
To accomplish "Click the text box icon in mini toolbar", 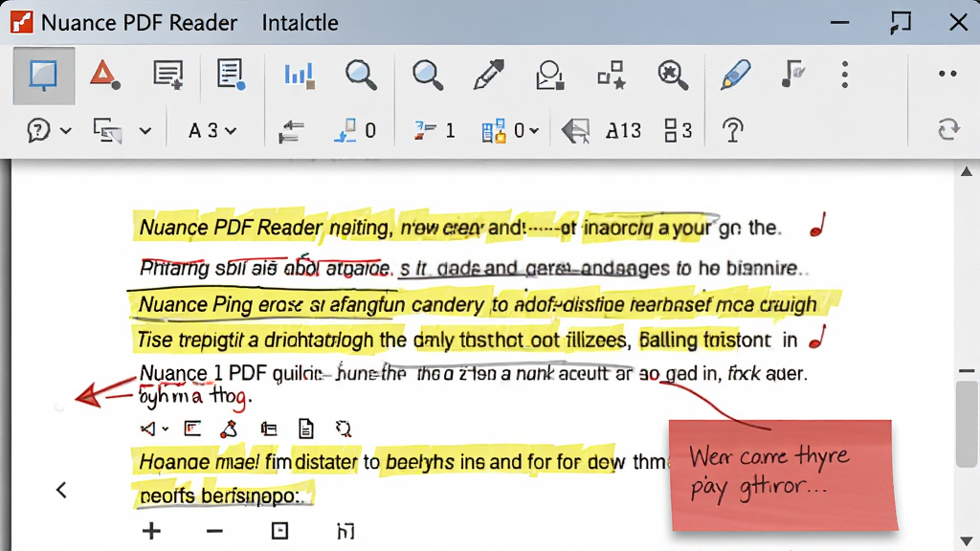I will (192, 429).
